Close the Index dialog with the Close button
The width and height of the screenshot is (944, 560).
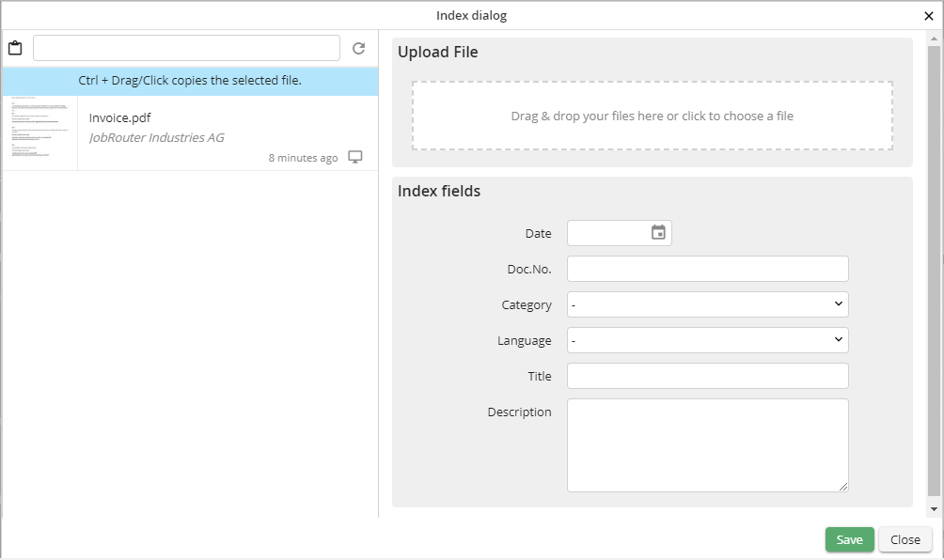(905, 539)
